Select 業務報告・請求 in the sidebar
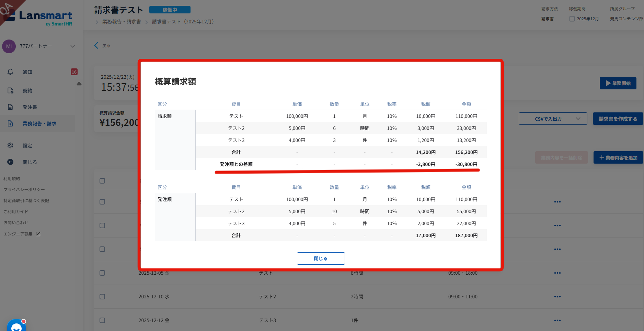Image resolution: width=644 pixels, height=331 pixels. (x=39, y=124)
